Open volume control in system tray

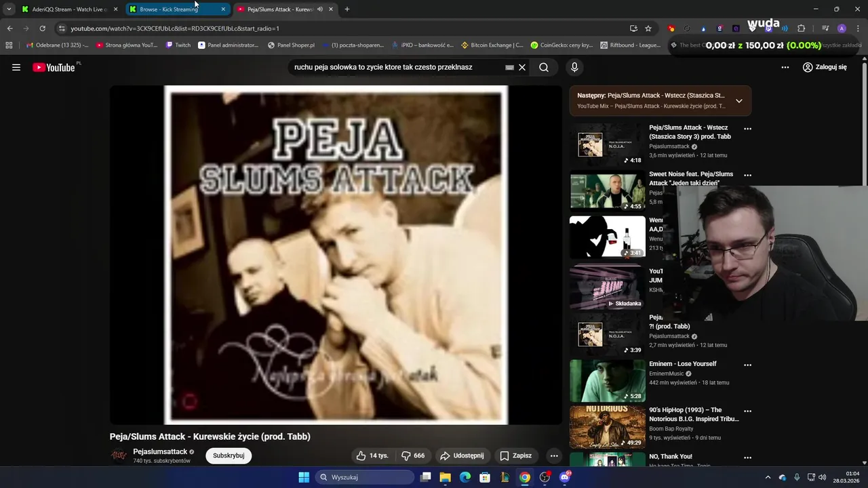pyautogui.click(x=822, y=477)
